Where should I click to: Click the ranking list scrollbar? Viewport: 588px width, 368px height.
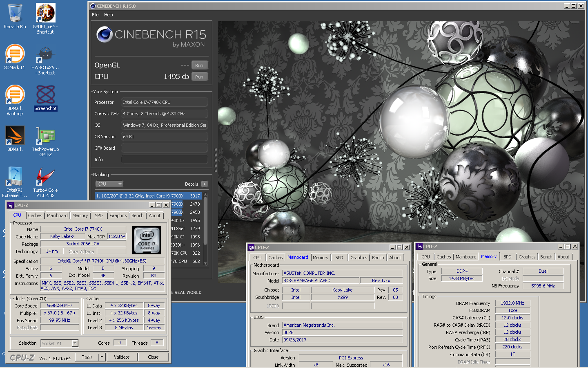click(205, 229)
